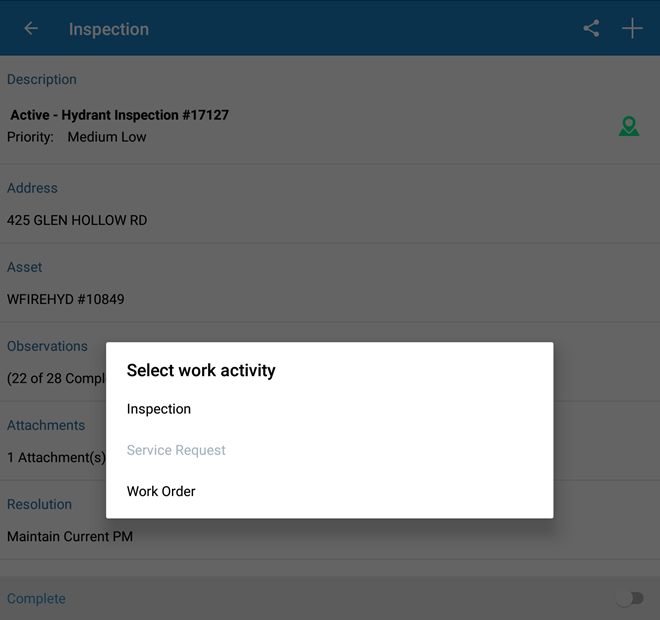
Task: Open the Observations section header
Action: coord(47,346)
